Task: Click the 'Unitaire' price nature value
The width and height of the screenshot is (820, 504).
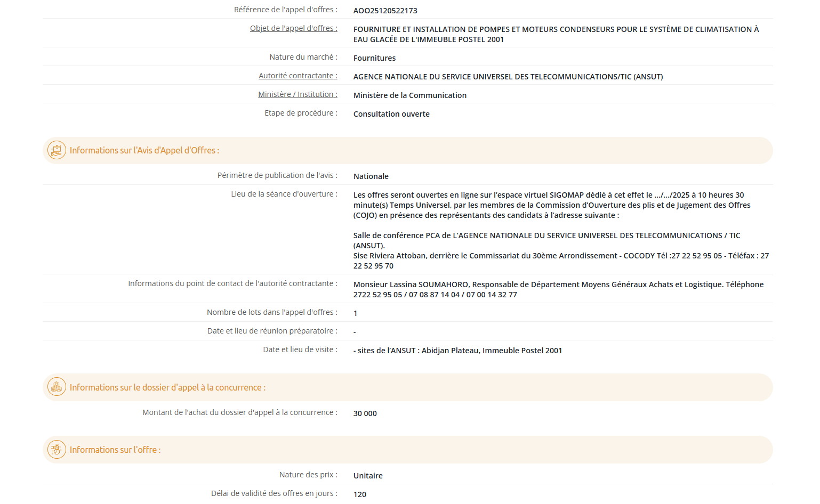Action: click(368, 476)
